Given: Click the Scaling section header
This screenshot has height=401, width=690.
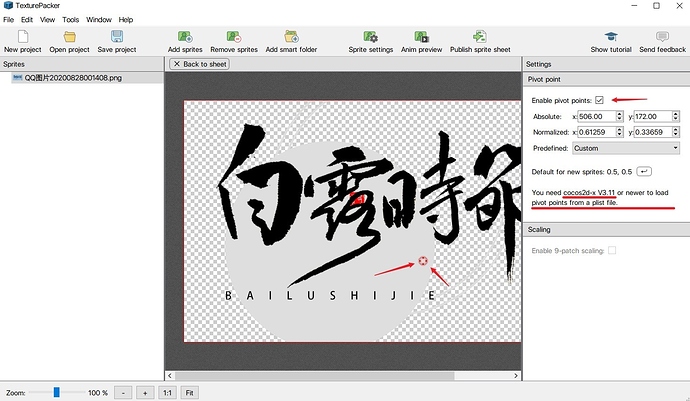Looking at the screenshot, I should [606, 229].
